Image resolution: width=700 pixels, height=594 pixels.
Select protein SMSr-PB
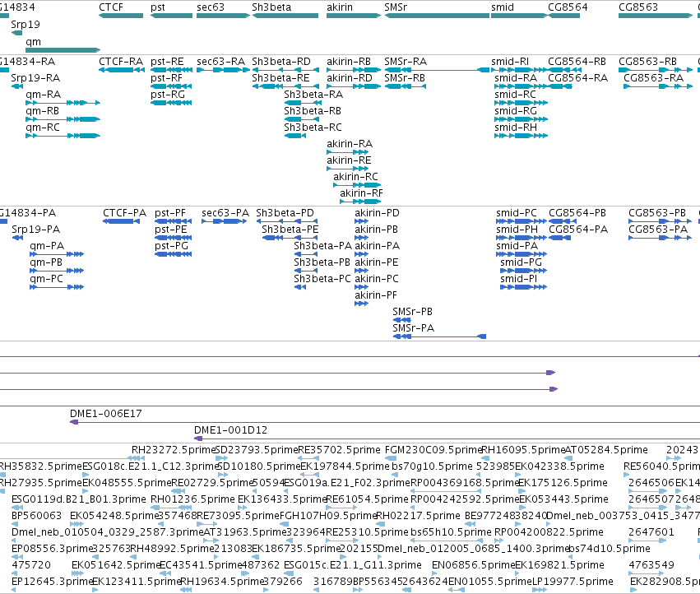coord(401,320)
